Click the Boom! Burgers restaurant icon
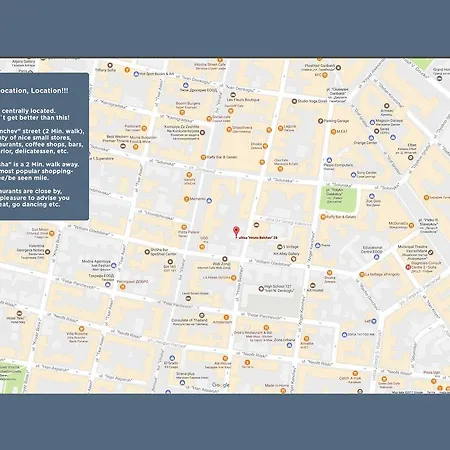 [x=182, y=112]
